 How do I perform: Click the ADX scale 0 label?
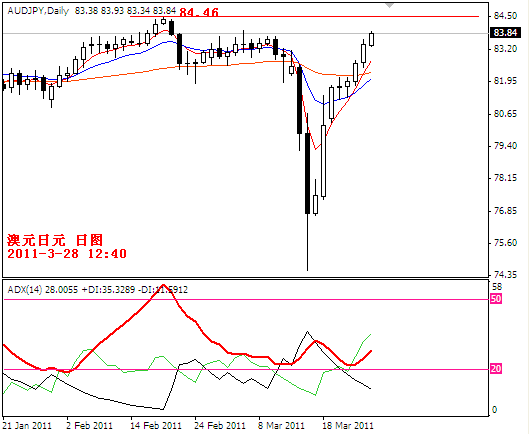click(495, 410)
